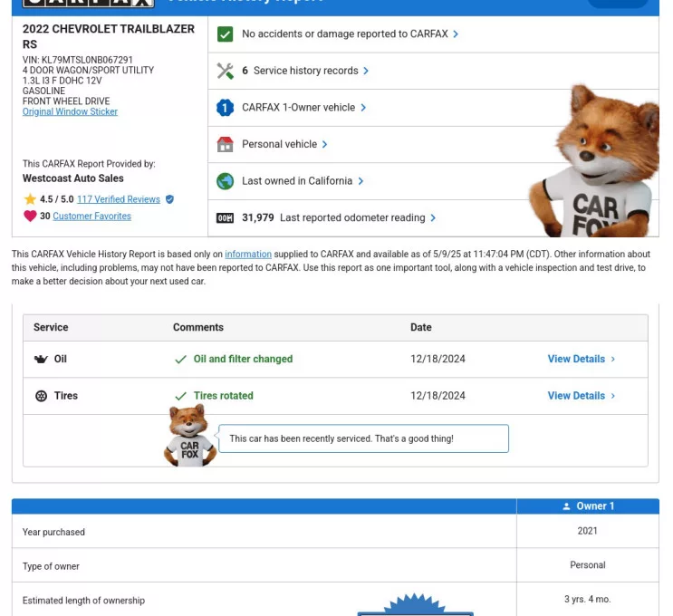Click the odometer reading icon

point(226,218)
